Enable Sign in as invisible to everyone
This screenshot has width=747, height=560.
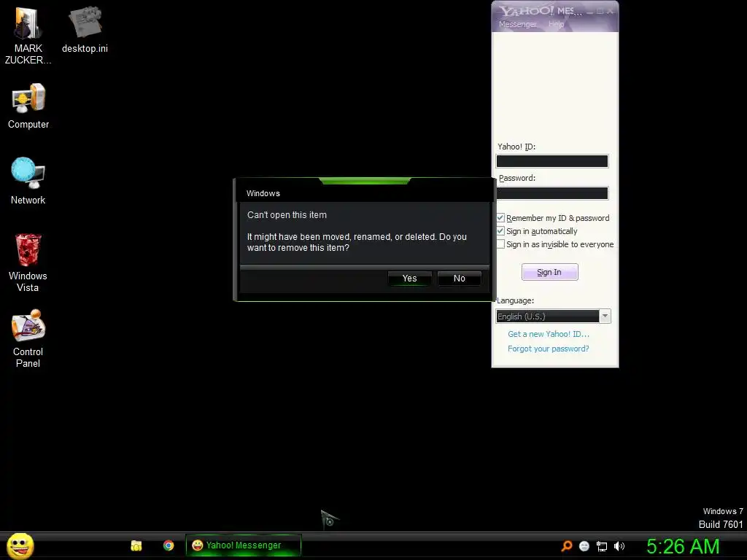point(500,244)
